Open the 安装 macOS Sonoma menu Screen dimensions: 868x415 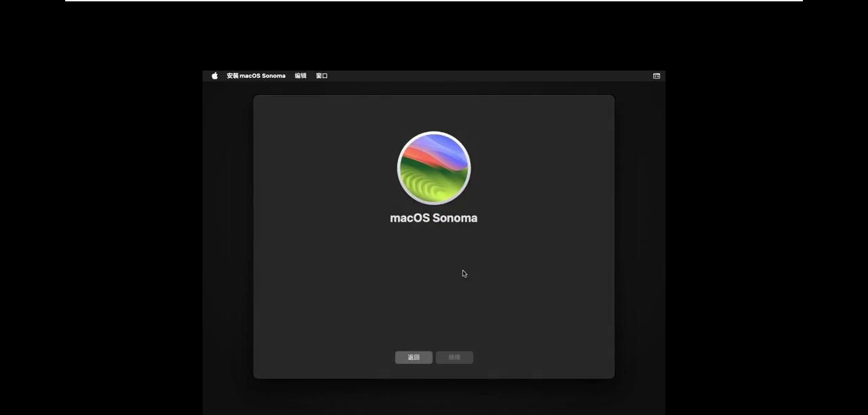256,76
